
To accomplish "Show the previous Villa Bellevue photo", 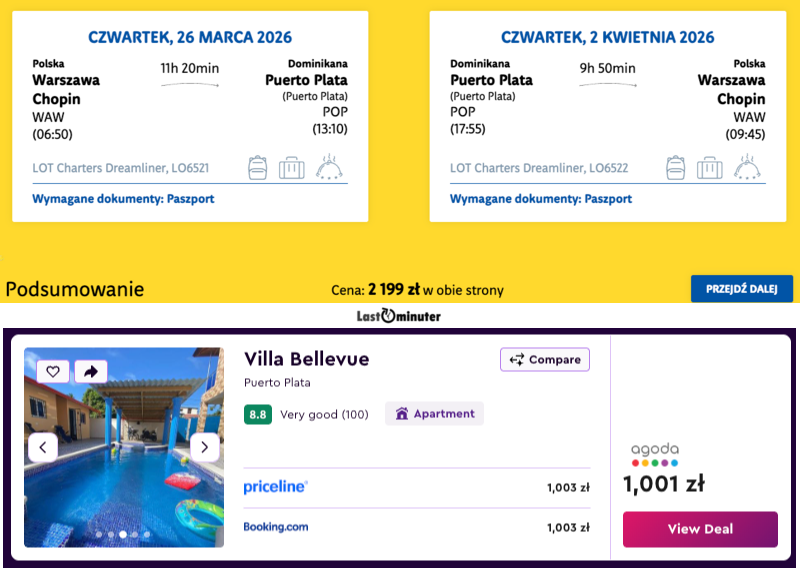I will pyautogui.click(x=43, y=447).
